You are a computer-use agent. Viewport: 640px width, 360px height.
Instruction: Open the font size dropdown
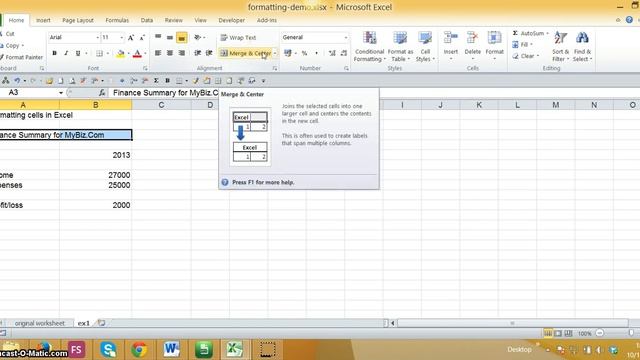(121, 38)
